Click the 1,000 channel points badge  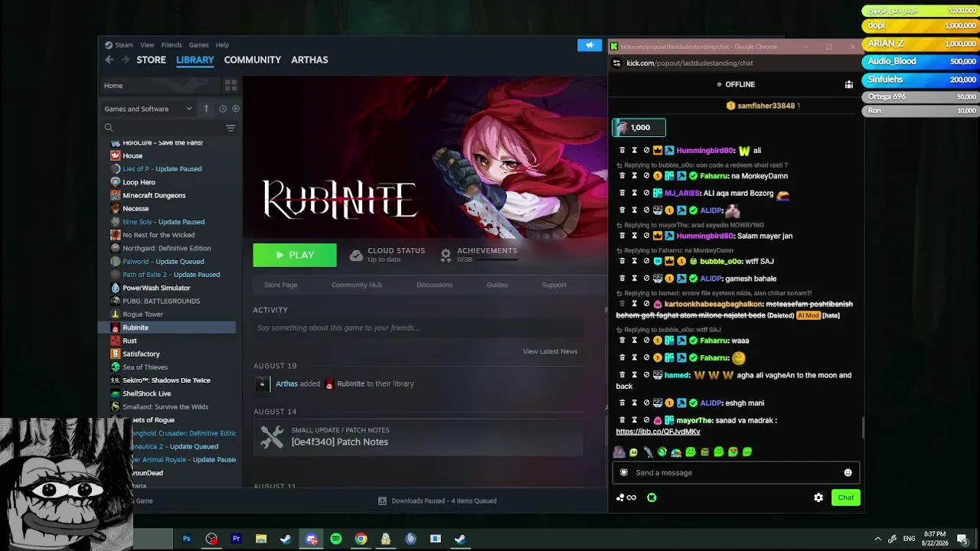point(639,128)
